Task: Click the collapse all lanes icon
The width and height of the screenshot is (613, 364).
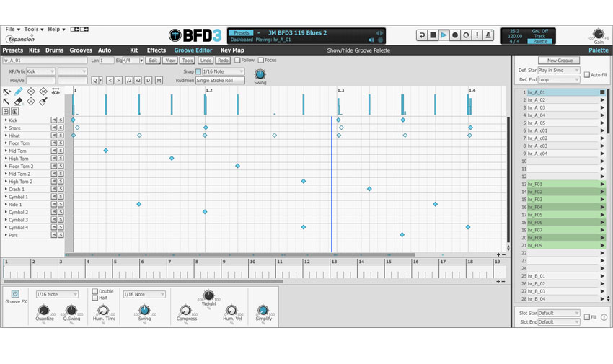Action: point(14,112)
